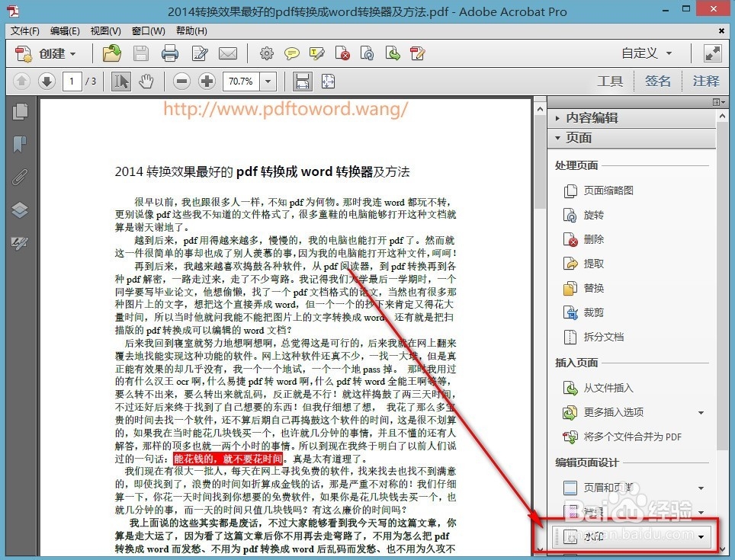Open the 窗口(W) menu
The width and height of the screenshot is (735, 560).
pos(148,31)
